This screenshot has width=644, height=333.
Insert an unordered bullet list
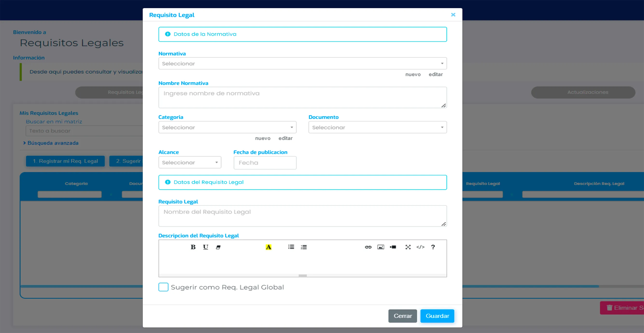[x=291, y=247]
